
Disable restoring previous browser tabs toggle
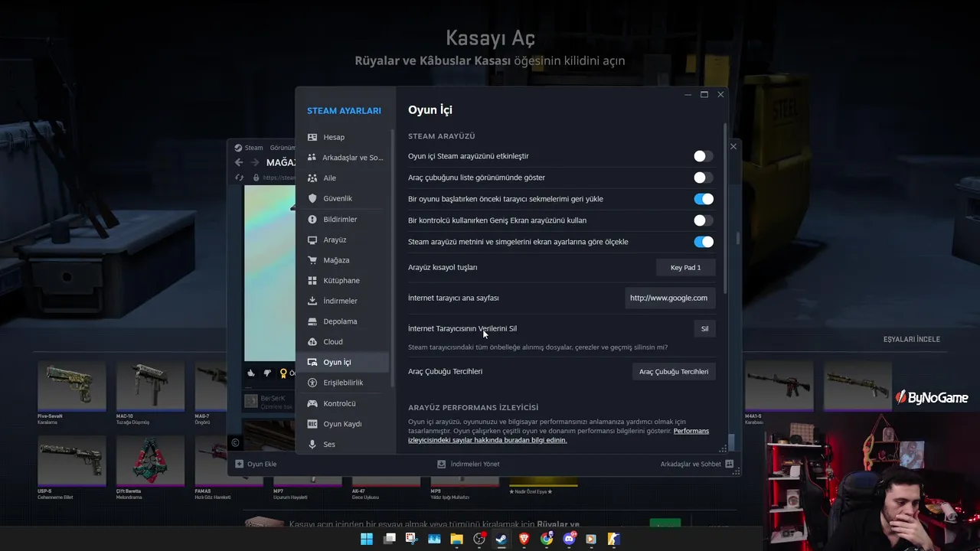coord(703,199)
